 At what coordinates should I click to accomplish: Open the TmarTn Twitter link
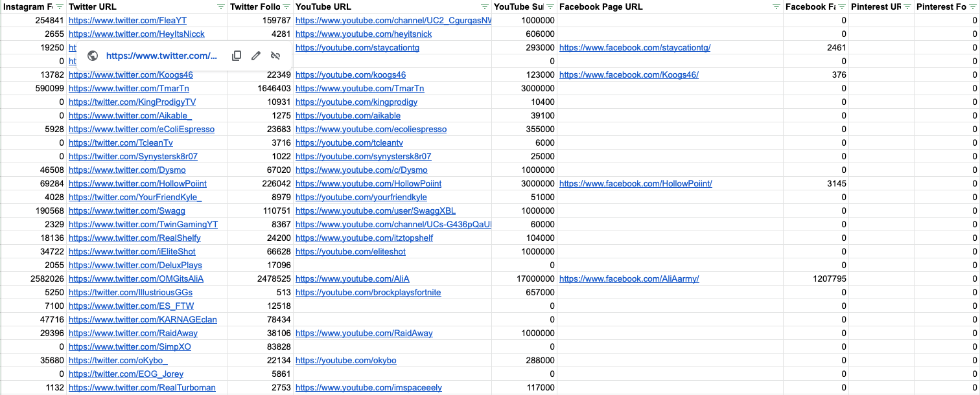[129, 88]
